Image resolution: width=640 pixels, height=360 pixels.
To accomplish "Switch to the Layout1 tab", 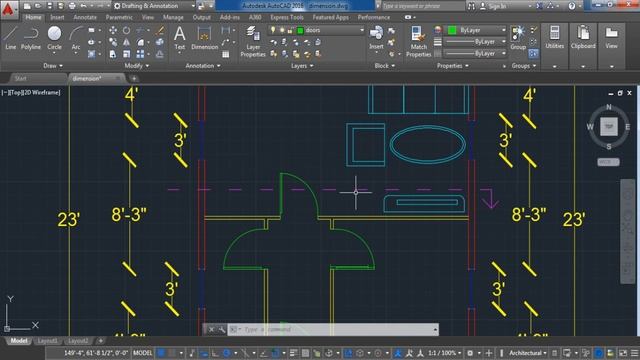I will click(x=47, y=340).
